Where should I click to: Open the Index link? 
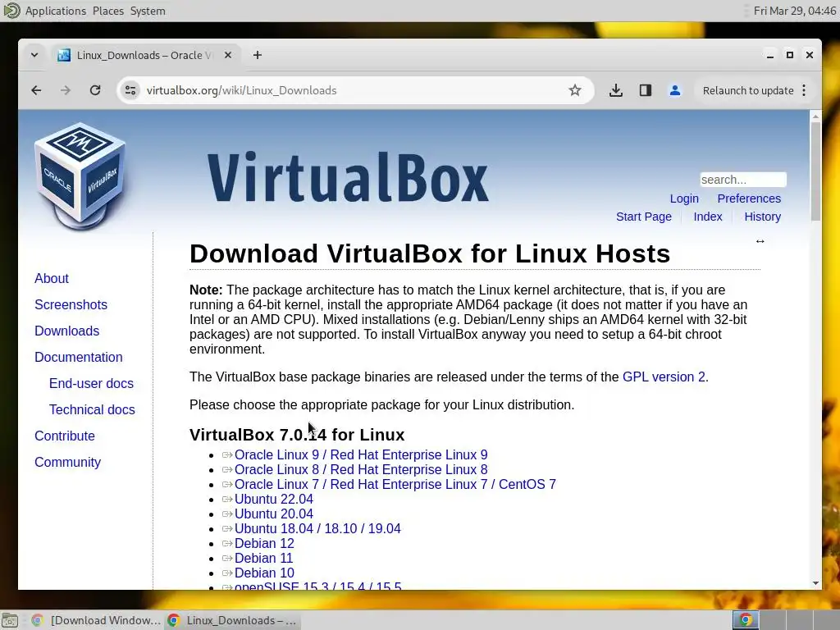point(708,217)
